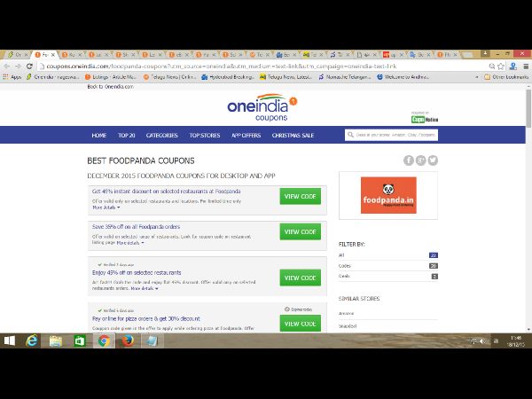Click the Back to Oneindia.com link
The height and width of the screenshot is (399, 532).
click(x=110, y=86)
